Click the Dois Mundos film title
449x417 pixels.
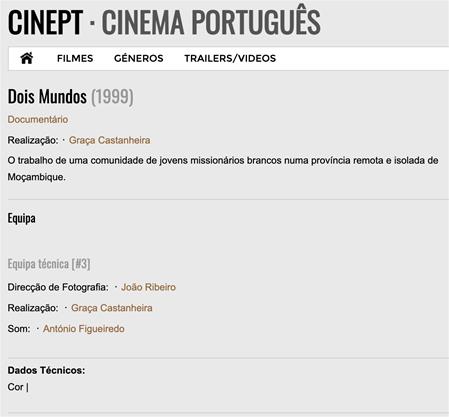pyautogui.click(x=47, y=97)
